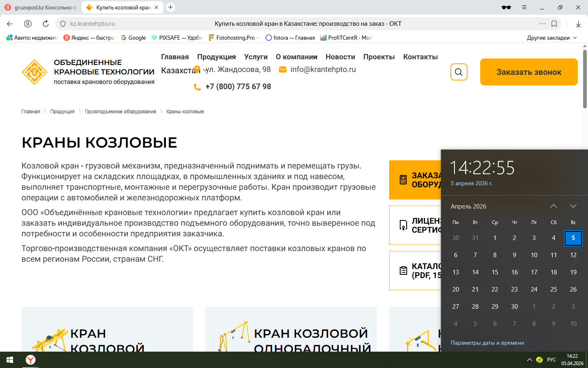Bookmark this page using the bookmark icon
Screen dimensions: 588x368
554,24
